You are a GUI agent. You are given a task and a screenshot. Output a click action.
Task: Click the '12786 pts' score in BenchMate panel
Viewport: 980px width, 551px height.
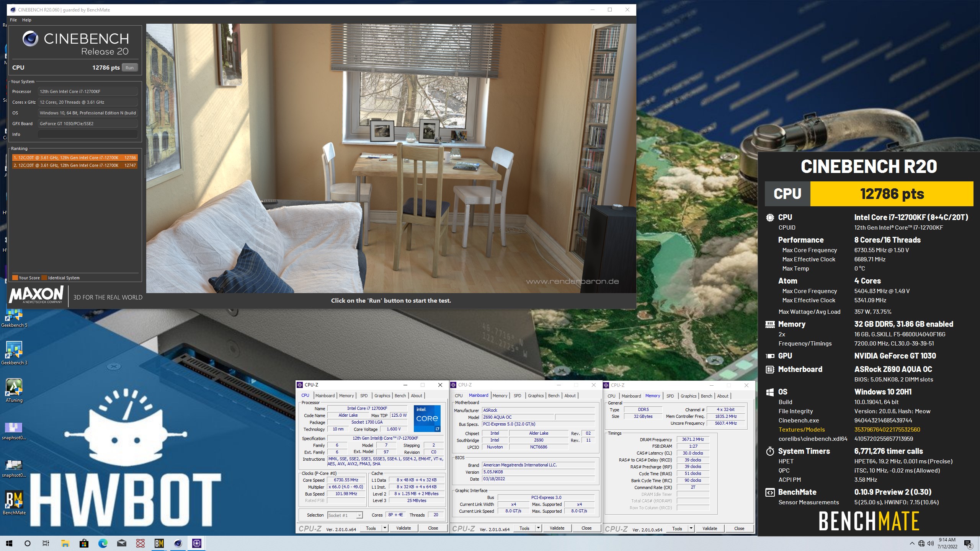pyautogui.click(x=892, y=194)
